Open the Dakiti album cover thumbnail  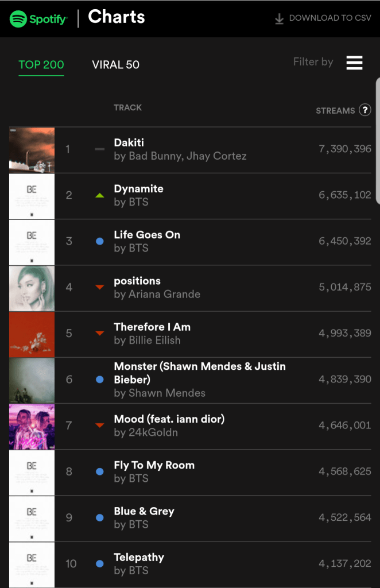click(x=32, y=150)
